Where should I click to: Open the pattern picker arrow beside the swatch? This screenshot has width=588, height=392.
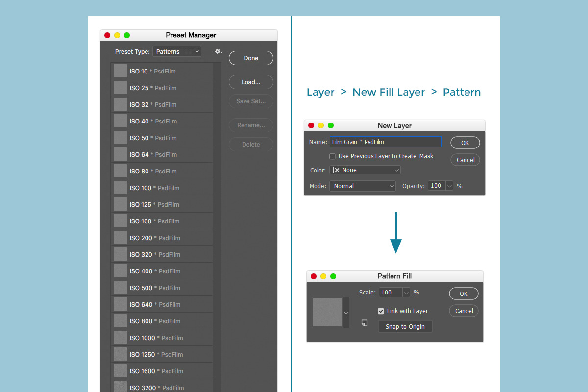click(346, 313)
